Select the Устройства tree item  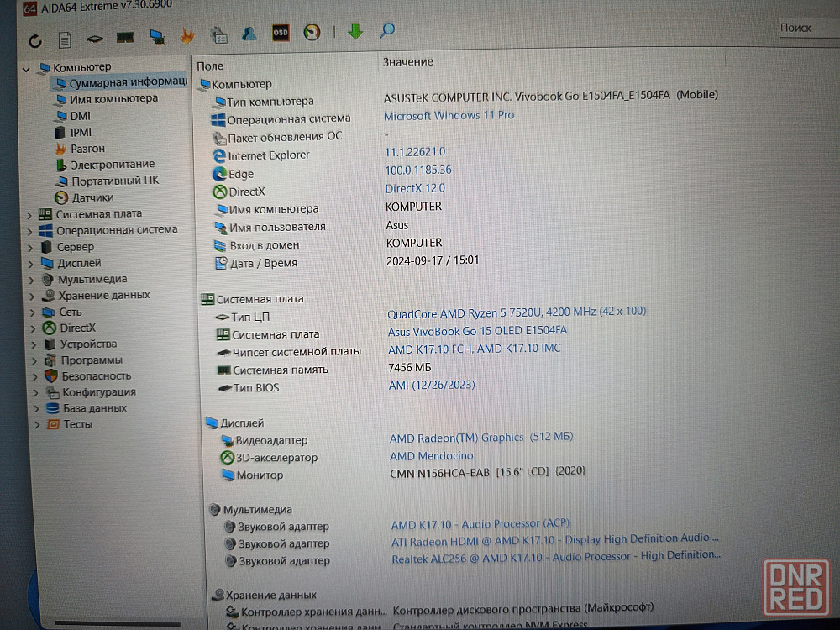click(x=81, y=344)
